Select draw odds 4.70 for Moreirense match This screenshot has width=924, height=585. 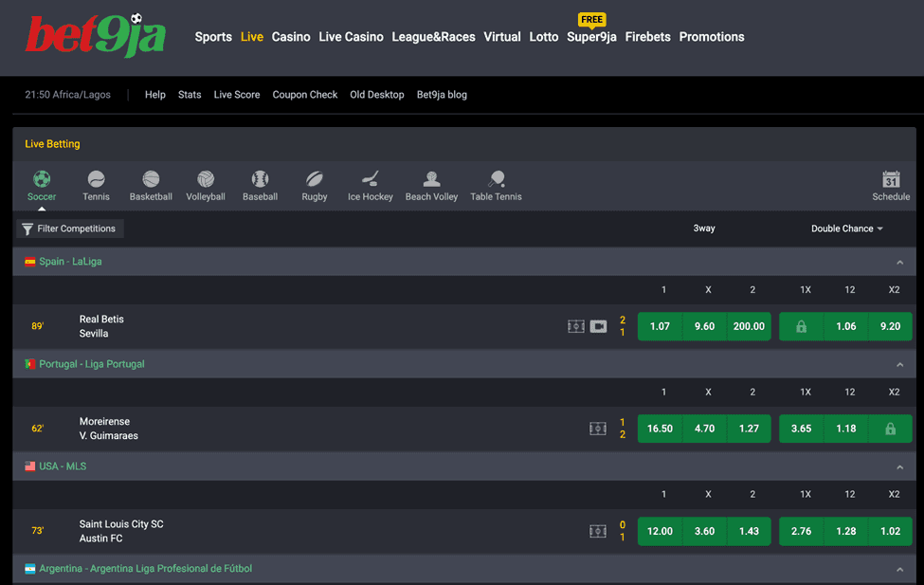(x=704, y=429)
